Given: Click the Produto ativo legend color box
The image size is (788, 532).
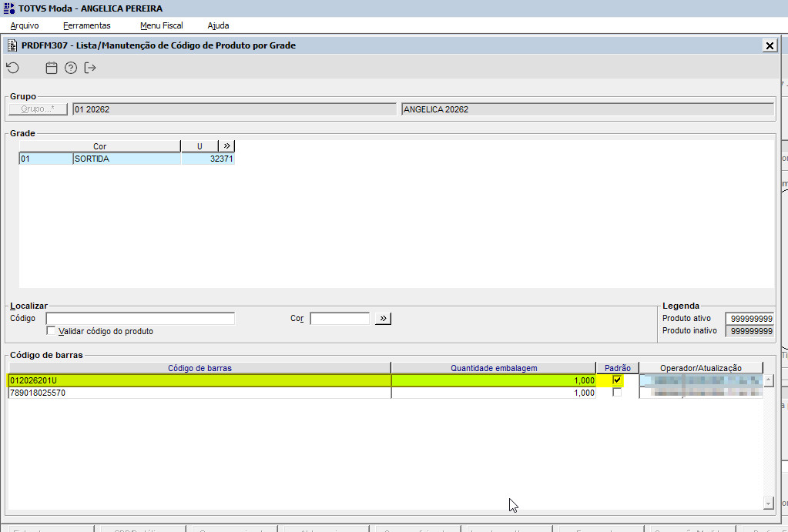Looking at the screenshot, I should click(x=749, y=319).
